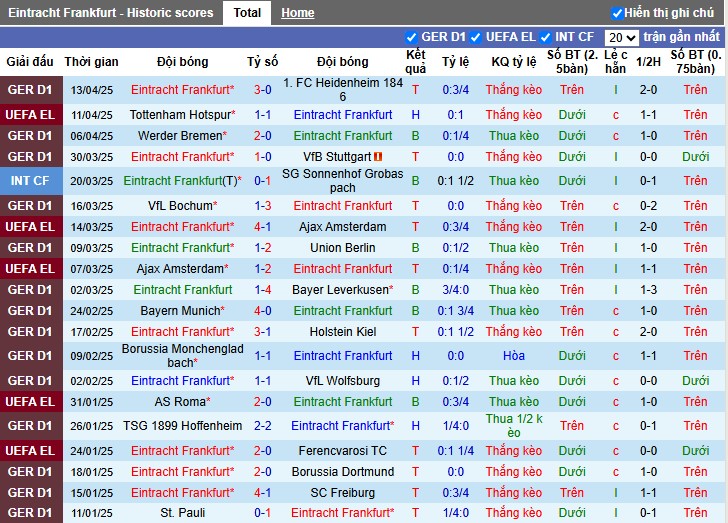This screenshot has width=728, height=523.
Task: Click Werder Bremen team name
Action: click(x=182, y=136)
